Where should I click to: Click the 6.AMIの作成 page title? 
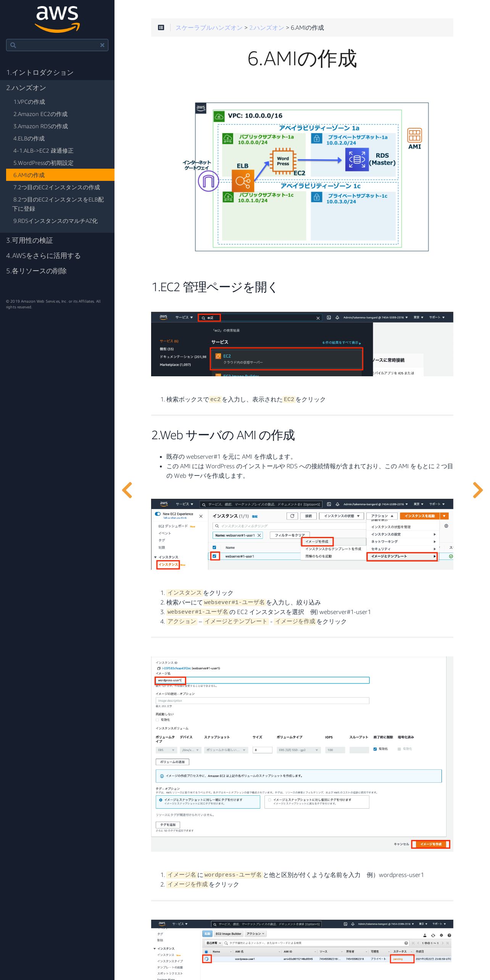[x=302, y=59]
